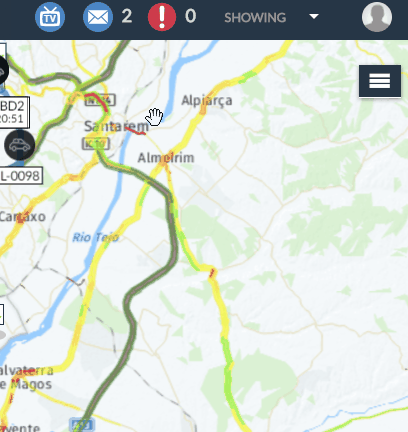The width and height of the screenshot is (408, 432).
Task: Click the unread messages count 2
Action: pos(127,16)
